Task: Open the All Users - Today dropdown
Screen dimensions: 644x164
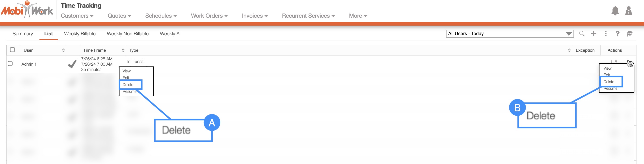Action: pos(509,34)
